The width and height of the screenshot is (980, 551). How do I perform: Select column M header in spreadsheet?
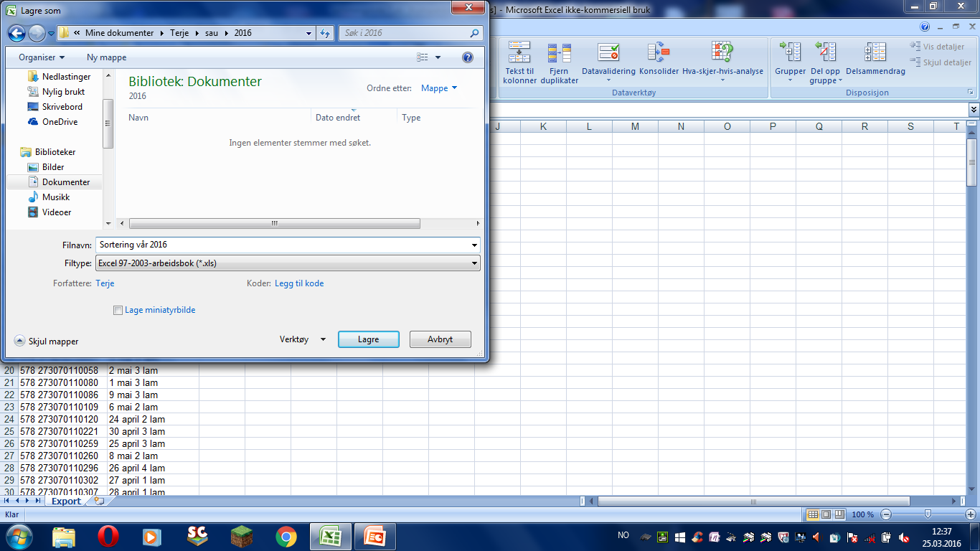pyautogui.click(x=635, y=126)
